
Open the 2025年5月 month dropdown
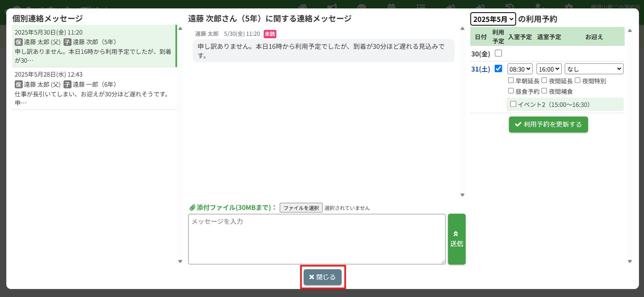(493, 19)
